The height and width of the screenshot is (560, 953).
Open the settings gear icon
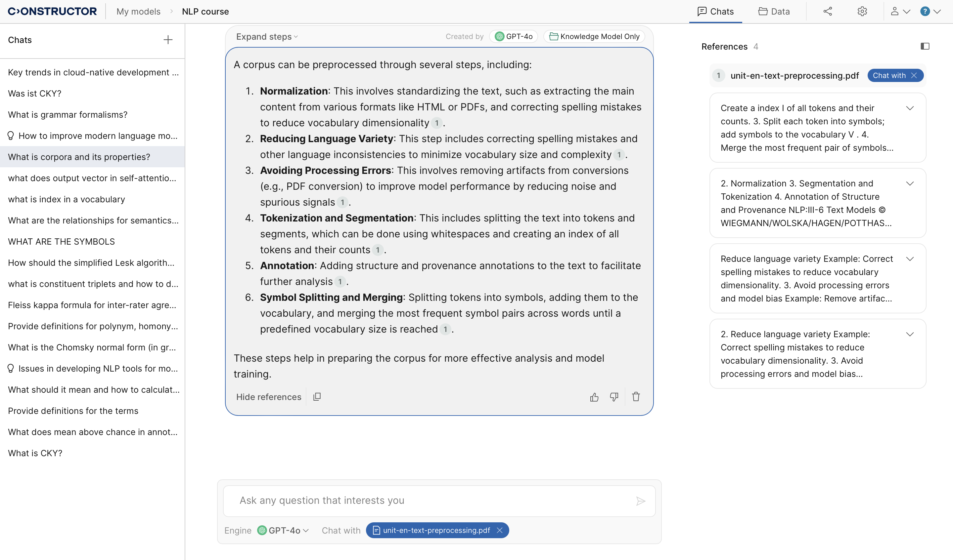tap(862, 11)
